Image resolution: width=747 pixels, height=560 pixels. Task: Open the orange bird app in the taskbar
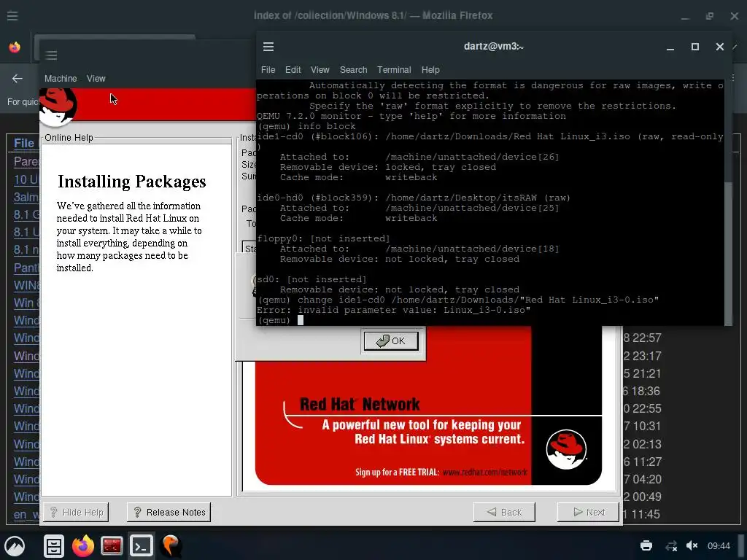tap(171, 545)
